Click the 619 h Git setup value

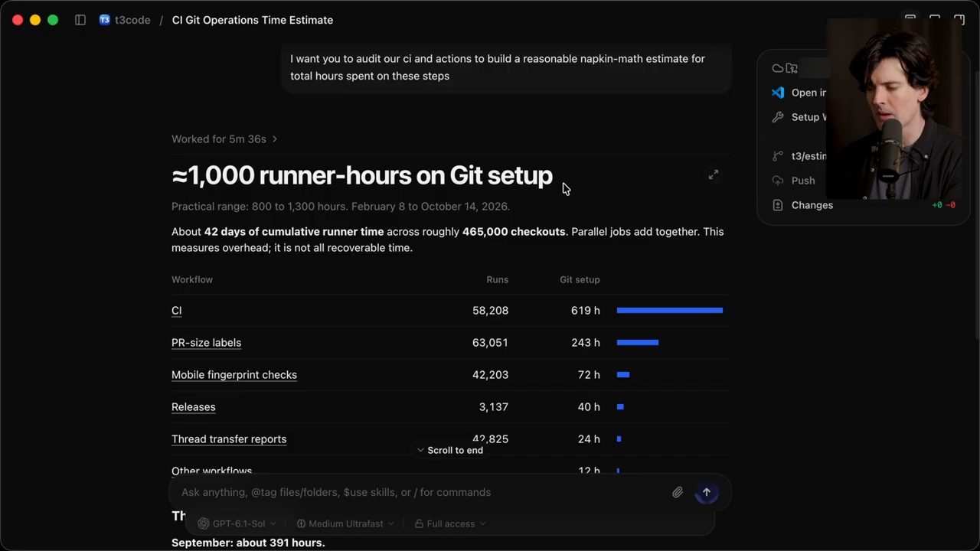click(x=586, y=311)
